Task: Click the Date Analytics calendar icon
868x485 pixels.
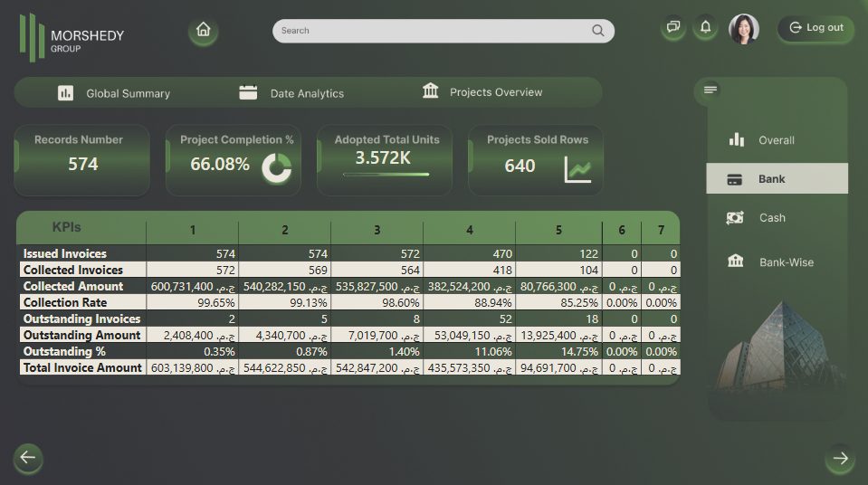Action: tap(248, 92)
